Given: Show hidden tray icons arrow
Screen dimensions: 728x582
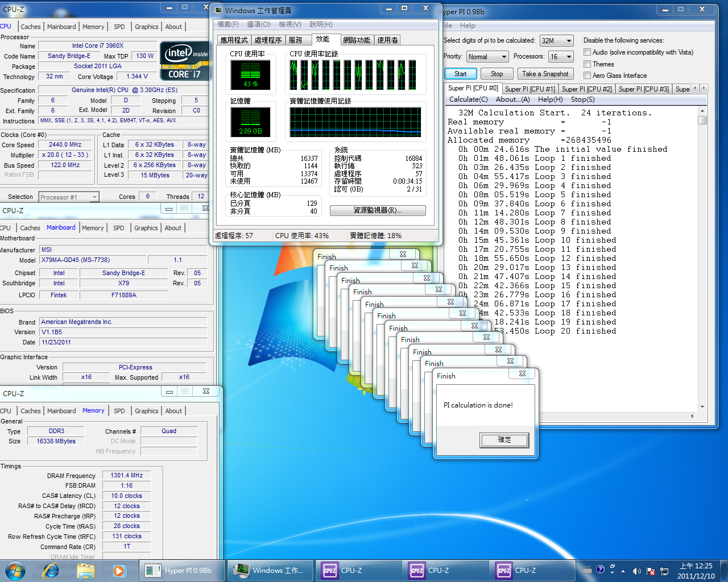Looking at the screenshot, I should point(623,571).
